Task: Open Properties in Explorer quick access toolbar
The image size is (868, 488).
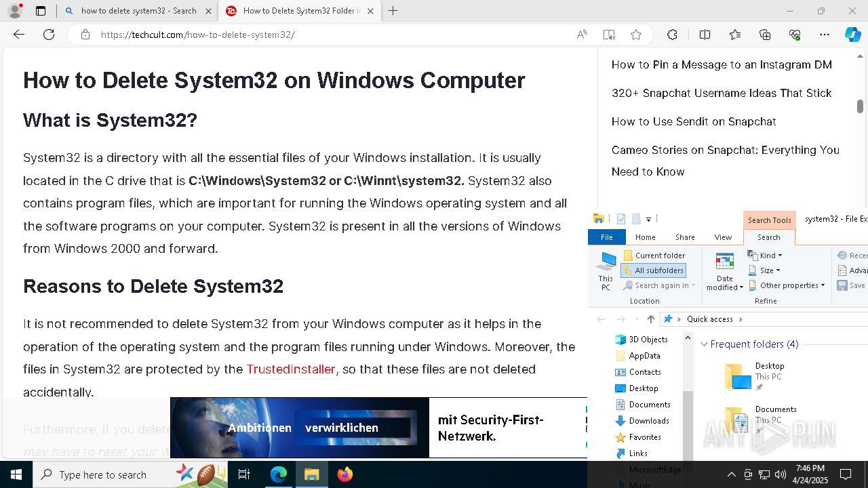Action: point(621,219)
